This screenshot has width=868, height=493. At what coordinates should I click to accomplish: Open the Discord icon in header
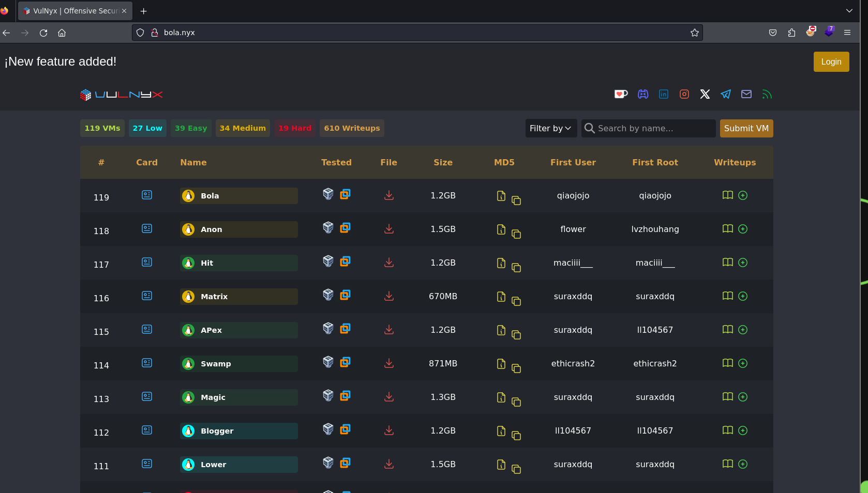tap(643, 94)
